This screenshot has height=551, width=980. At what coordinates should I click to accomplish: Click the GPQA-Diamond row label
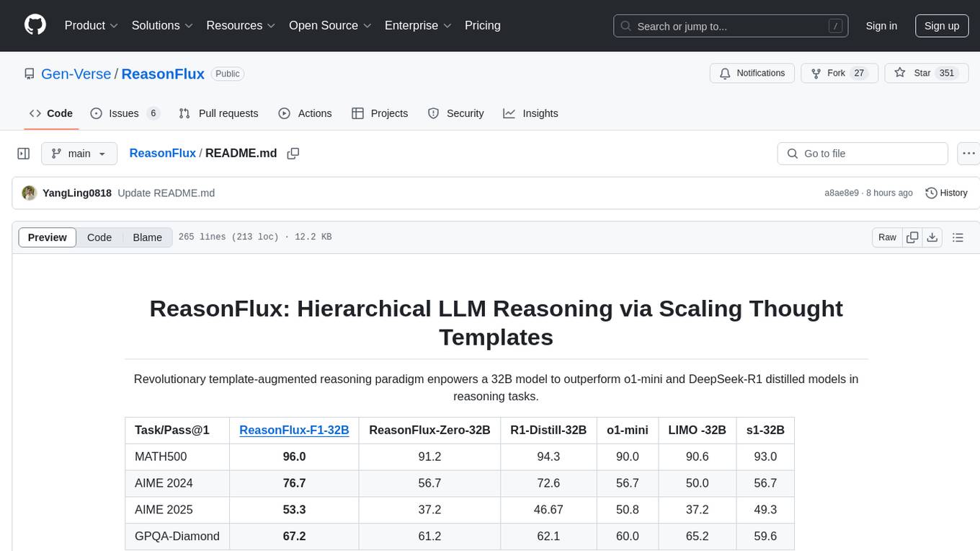177,537
